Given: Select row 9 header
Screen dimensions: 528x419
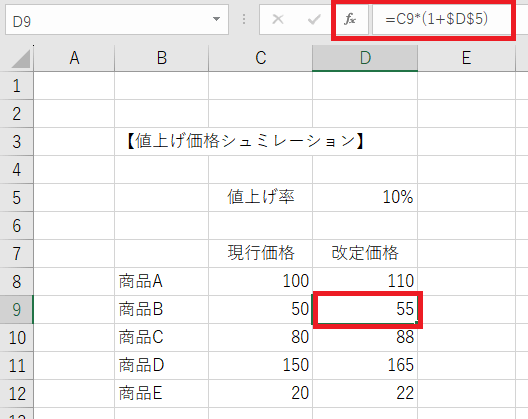Looking at the screenshot, I should (16, 309).
